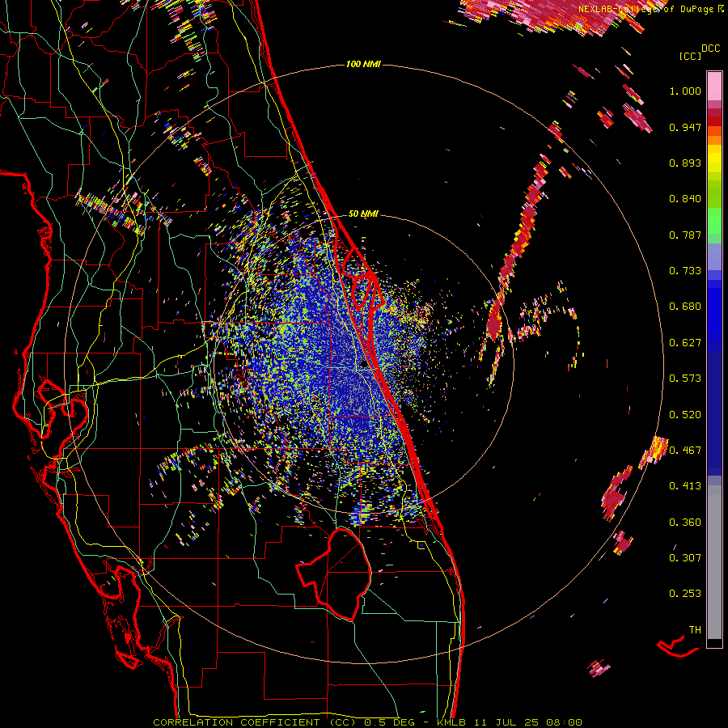Click the CORRELATION COEFFICIENT (CC) title text
Screen dimensions: 728x728
point(255,722)
